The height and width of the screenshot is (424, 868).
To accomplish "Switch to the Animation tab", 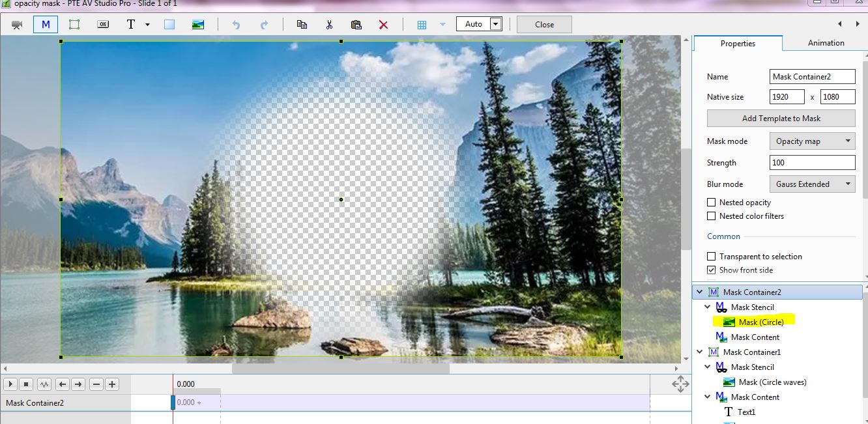I will 826,43.
